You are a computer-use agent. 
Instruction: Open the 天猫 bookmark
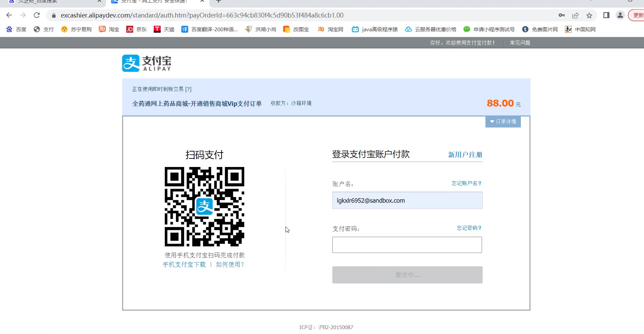[164, 29]
